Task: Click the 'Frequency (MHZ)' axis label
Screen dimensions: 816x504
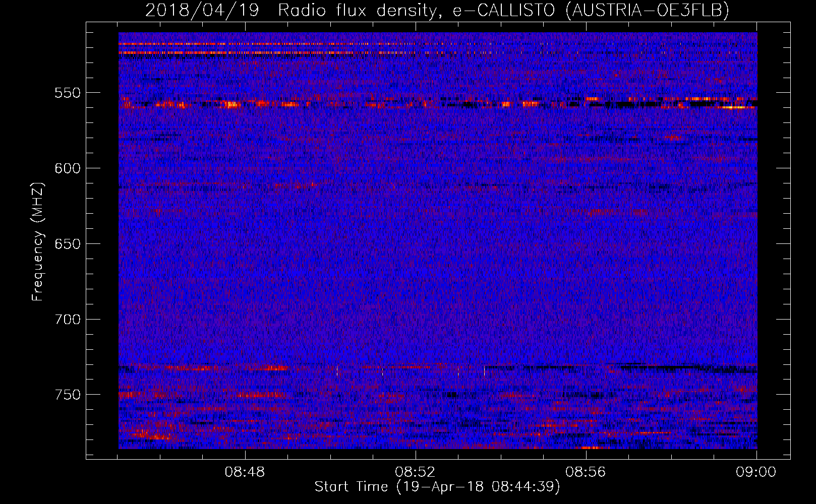Action: coord(38,241)
